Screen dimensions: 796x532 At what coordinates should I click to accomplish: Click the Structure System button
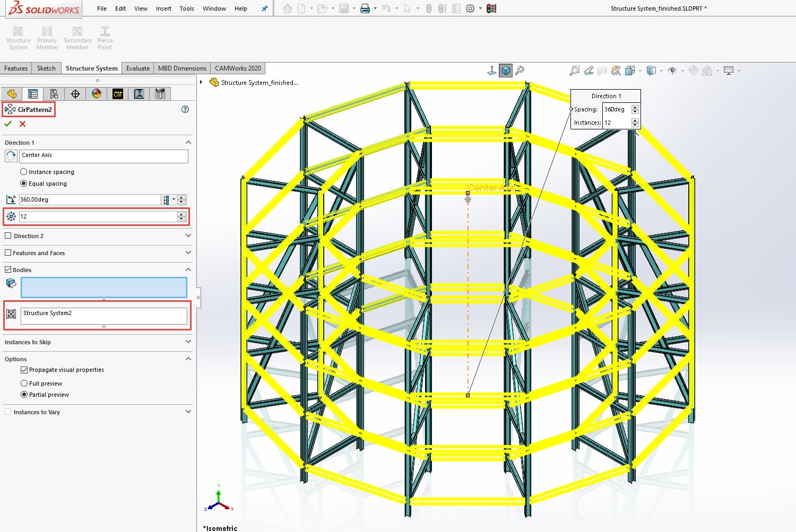(x=18, y=38)
